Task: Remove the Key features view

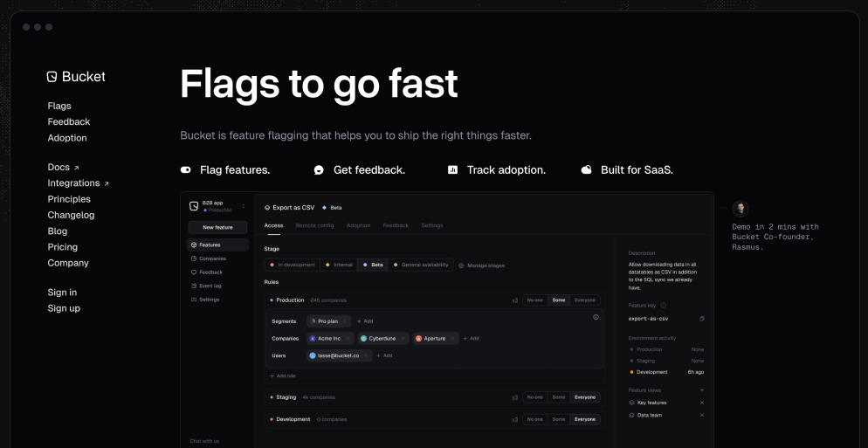Action: [701, 403]
